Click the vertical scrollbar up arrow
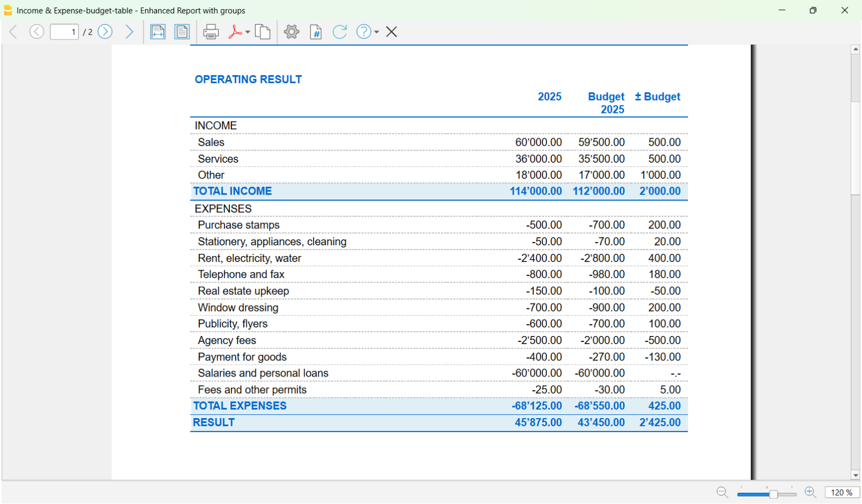Screen dimensions: 862x504 click(x=856, y=49)
